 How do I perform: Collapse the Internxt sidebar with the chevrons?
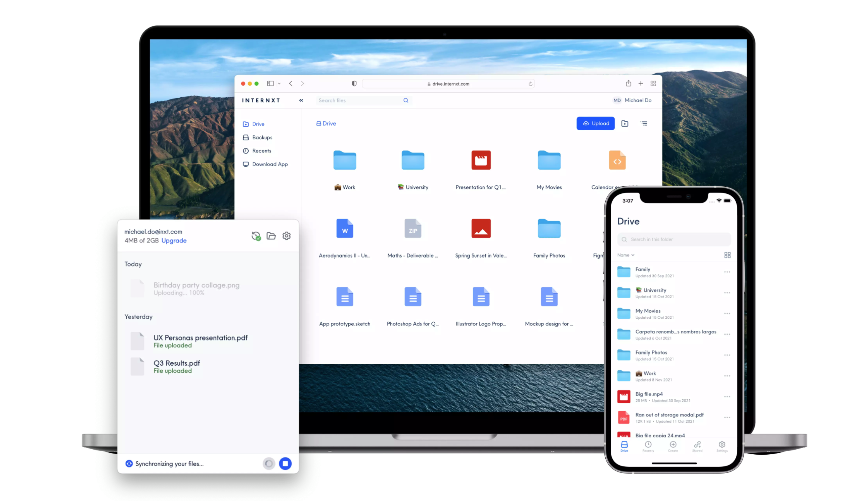coord(301,100)
